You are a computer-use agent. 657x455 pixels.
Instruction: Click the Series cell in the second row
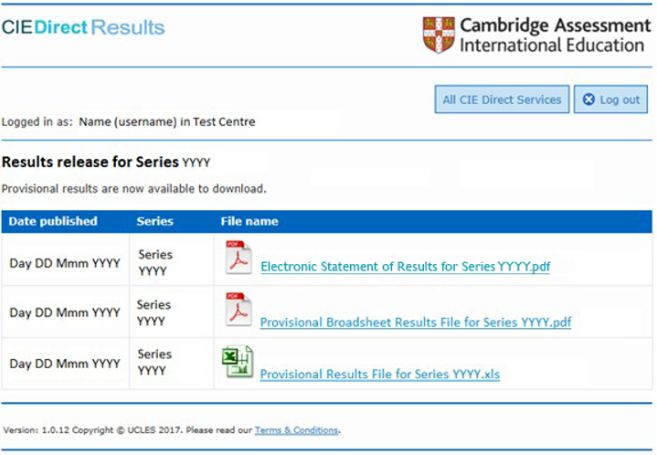154,311
